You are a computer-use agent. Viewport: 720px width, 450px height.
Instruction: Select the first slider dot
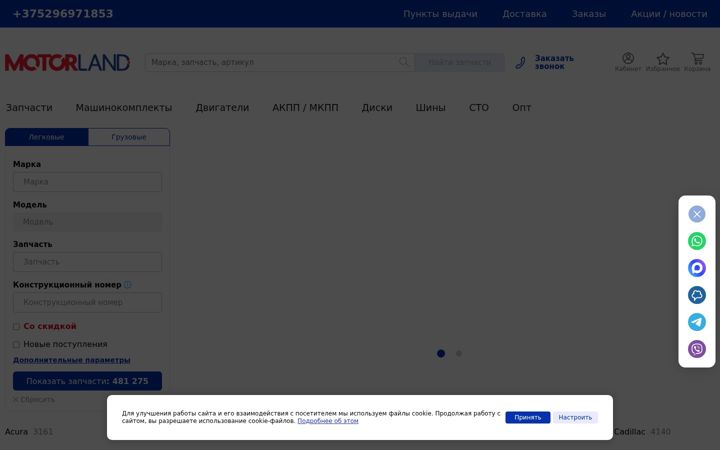441,354
